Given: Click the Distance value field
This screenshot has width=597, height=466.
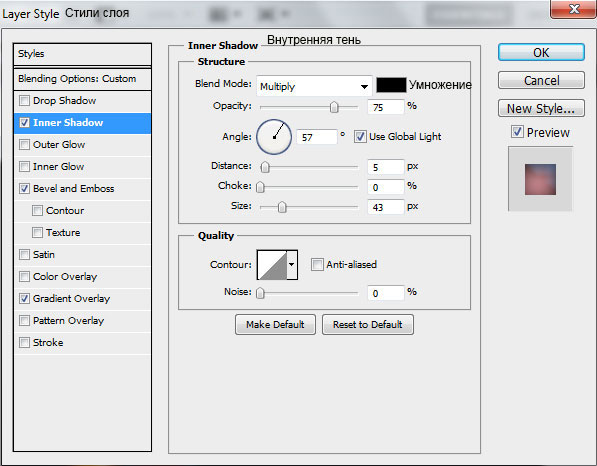Looking at the screenshot, I should (385, 167).
